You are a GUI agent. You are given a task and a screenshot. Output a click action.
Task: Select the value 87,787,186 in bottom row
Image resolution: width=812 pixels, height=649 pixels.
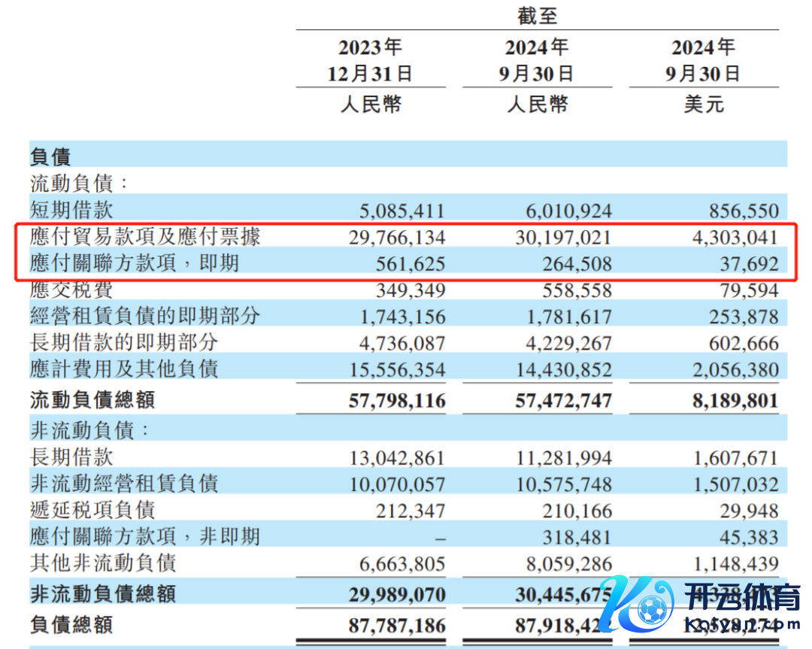pyautogui.click(x=397, y=626)
